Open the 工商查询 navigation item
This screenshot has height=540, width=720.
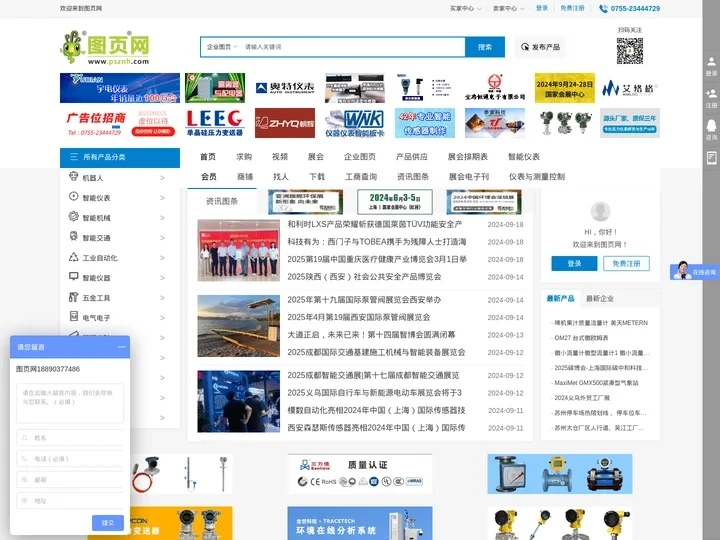361,177
